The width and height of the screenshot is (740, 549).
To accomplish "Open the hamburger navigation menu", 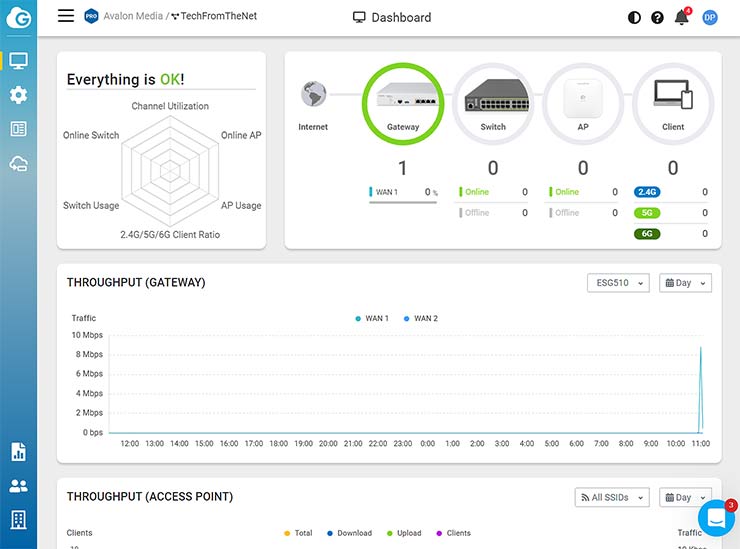I will 66,16.
